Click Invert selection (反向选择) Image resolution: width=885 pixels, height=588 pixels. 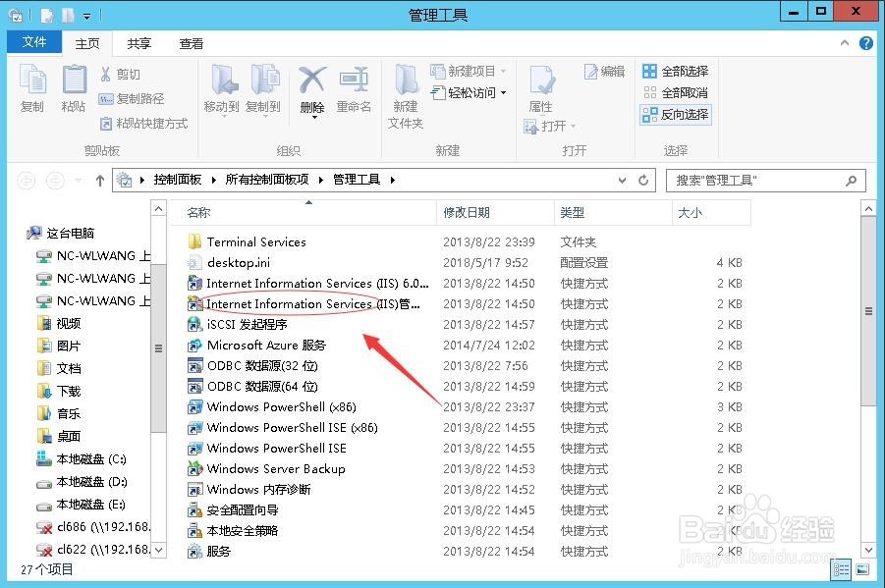tap(676, 115)
